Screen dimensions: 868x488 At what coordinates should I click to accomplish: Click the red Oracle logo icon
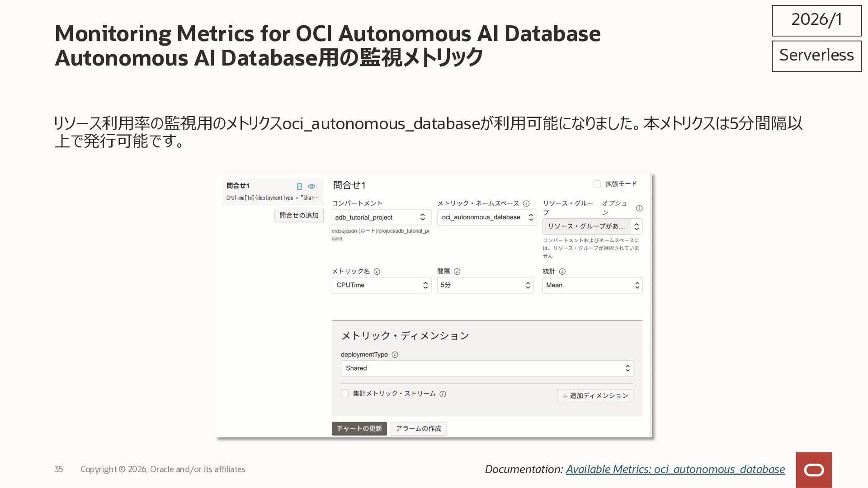tap(814, 470)
